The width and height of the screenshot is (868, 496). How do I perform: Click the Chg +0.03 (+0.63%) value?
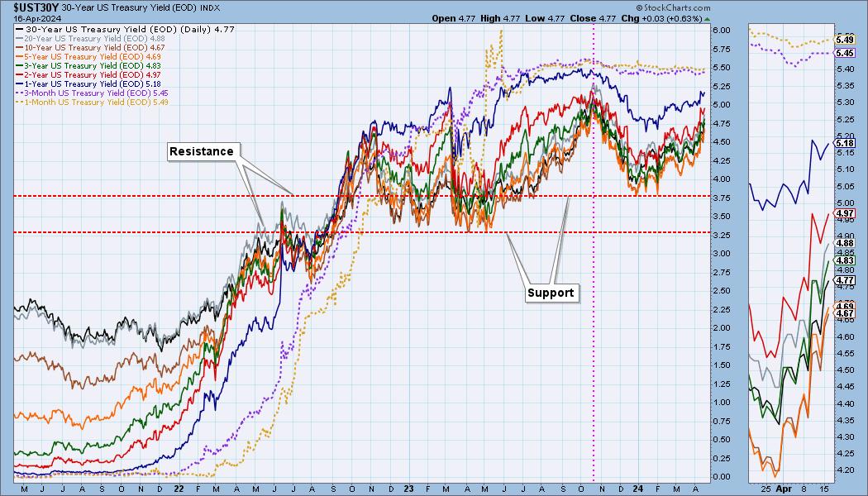click(661, 18)
